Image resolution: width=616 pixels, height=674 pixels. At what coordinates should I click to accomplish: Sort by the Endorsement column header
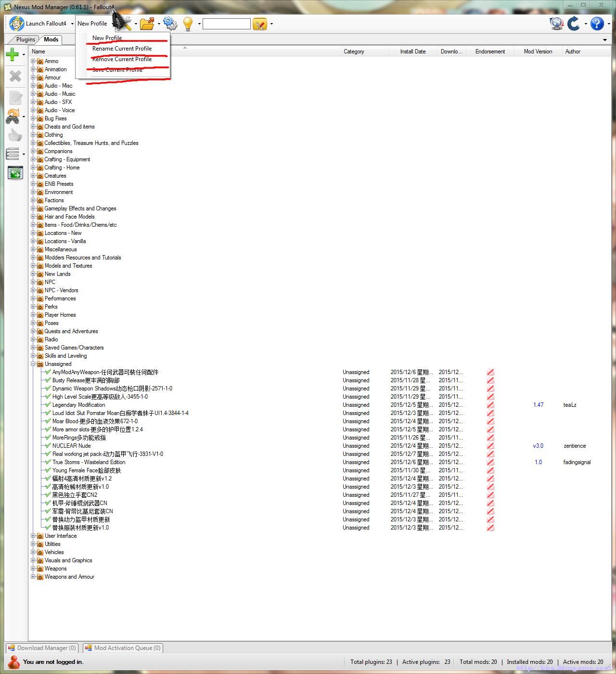490,52
